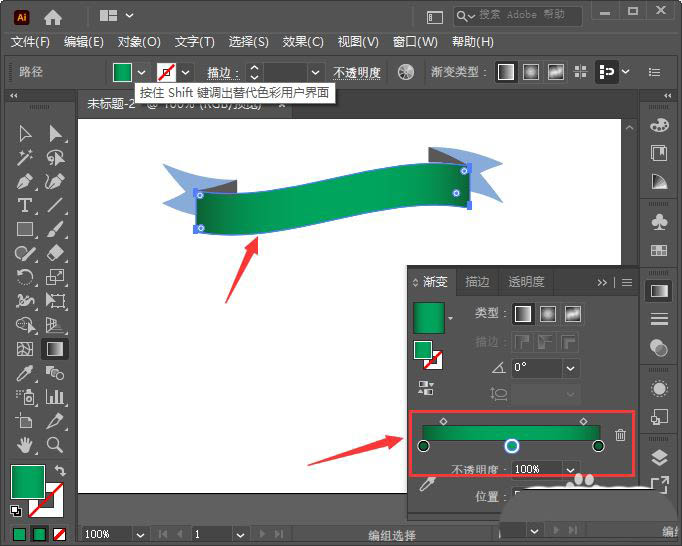The image size is (682, 546).
Task: Open the 效果(C) menu
Action: [x=303, y=42]
